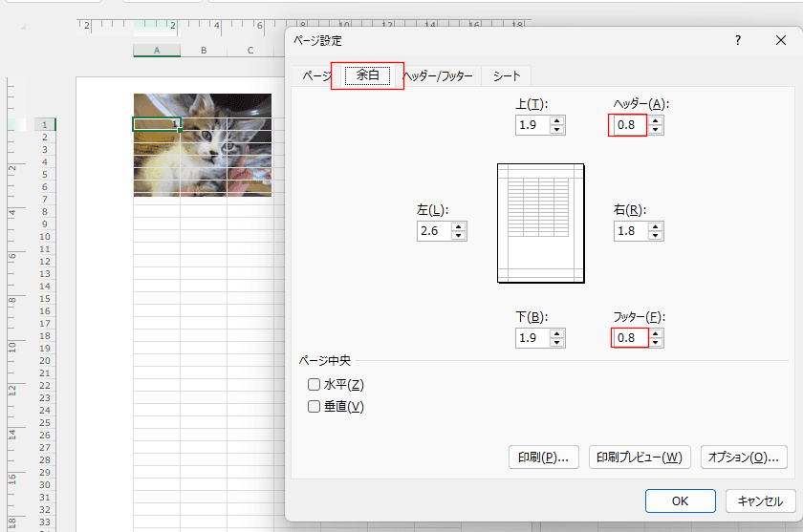Click the フッター(F) value field
The width and height of the screenshot is (803, 532).
[630, 338]
